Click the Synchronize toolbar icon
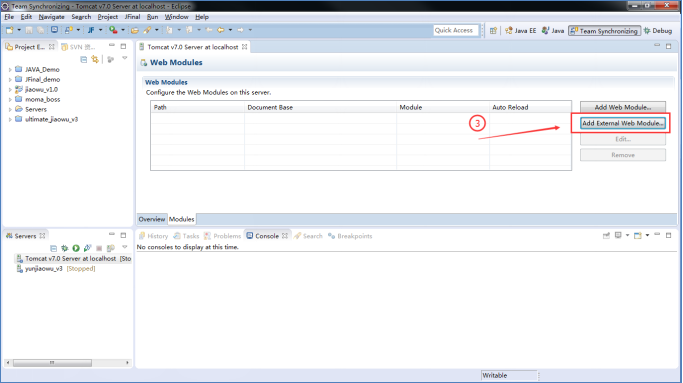This screenshot has width=683, height=383. coord(69,30)
